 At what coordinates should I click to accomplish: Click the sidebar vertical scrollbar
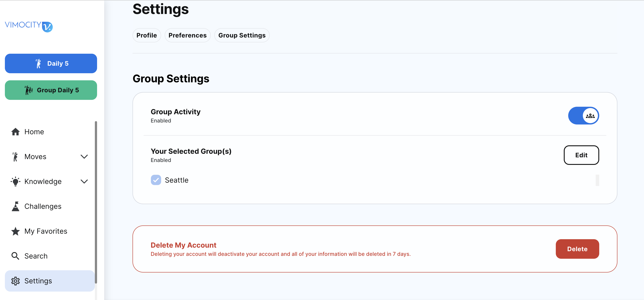[x=96, y=203]
